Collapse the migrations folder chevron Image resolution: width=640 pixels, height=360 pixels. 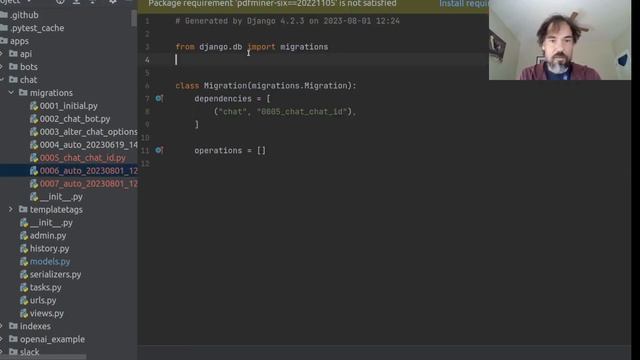click(11, 93)
